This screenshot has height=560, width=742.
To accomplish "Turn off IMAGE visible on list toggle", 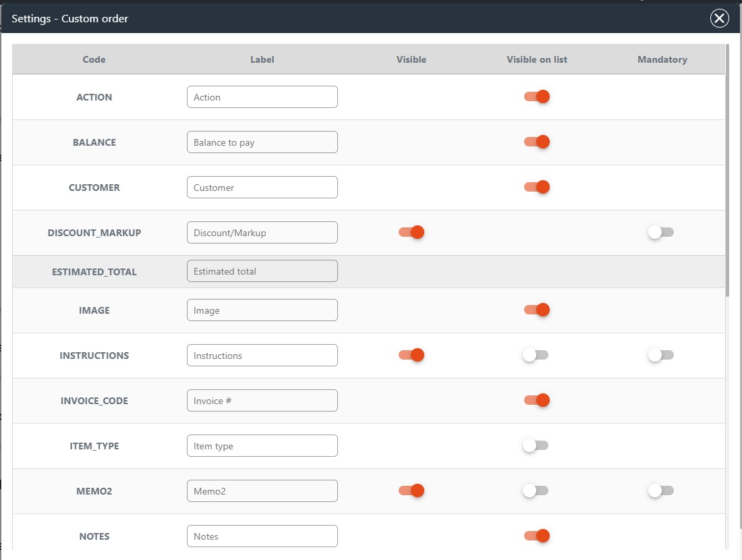I will (537, 310).
